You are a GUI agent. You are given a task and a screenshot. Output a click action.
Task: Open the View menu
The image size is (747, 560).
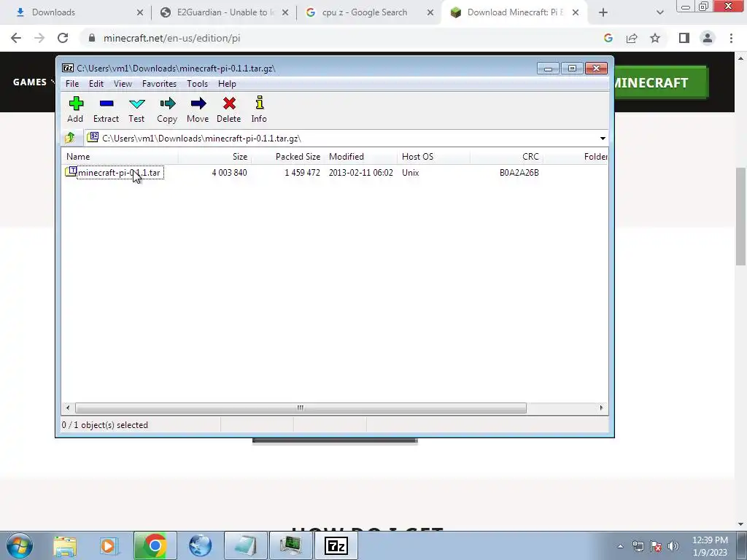(x=123, y=84)
